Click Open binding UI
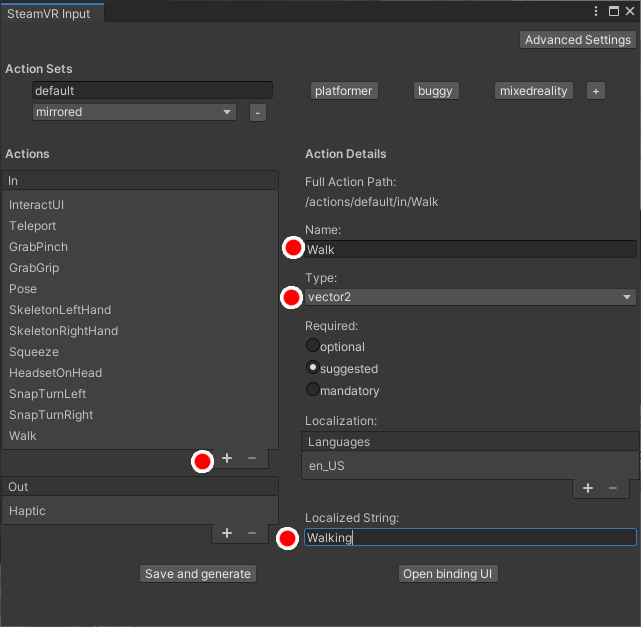 pyautogui.click(x=448, y=574)
